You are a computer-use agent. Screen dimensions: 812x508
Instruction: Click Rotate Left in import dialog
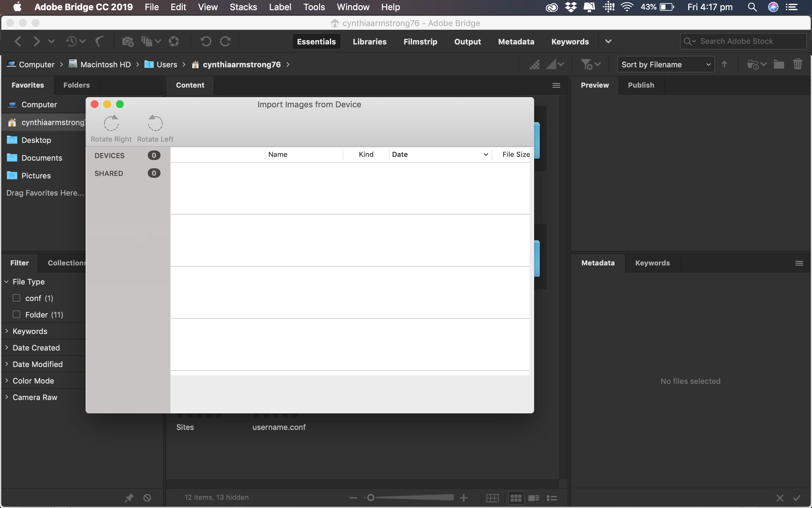155,128
